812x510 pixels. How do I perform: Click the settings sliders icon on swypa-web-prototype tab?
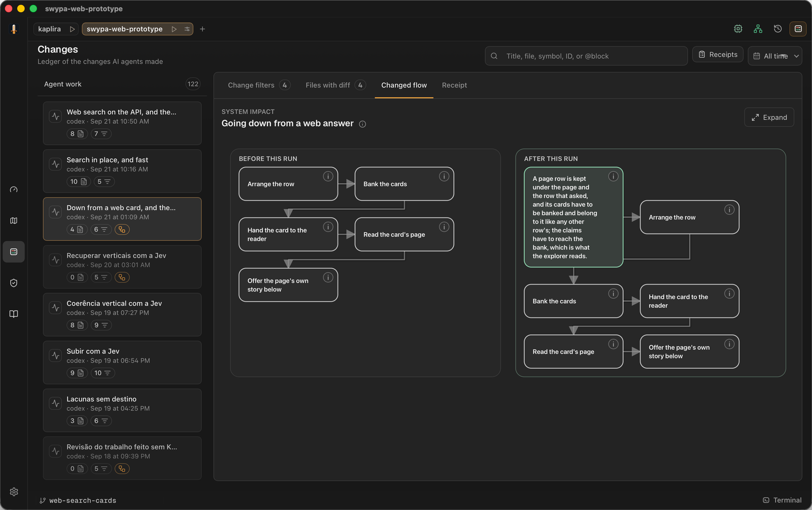187,29
